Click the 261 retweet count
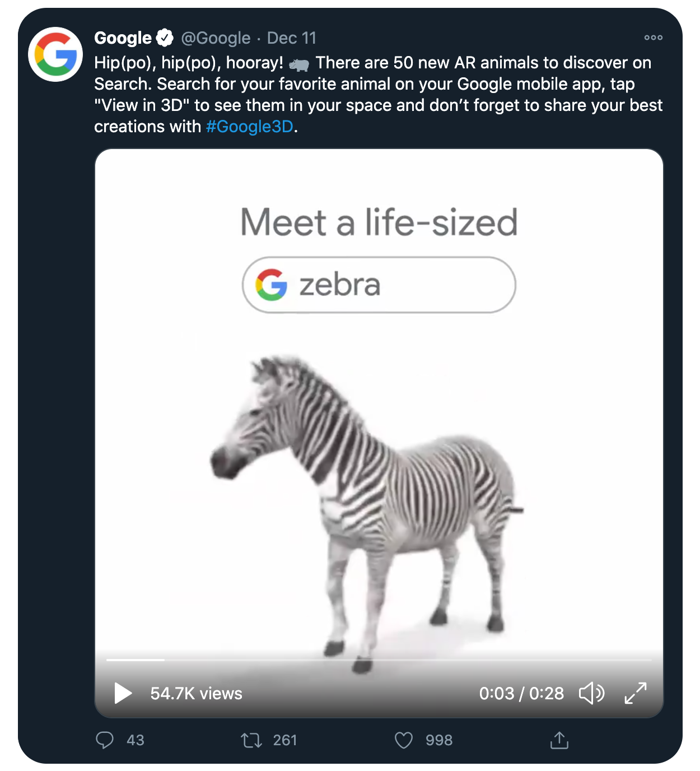Image resolution: width=700 pixels, height=771 pixels. pos(285,740)
